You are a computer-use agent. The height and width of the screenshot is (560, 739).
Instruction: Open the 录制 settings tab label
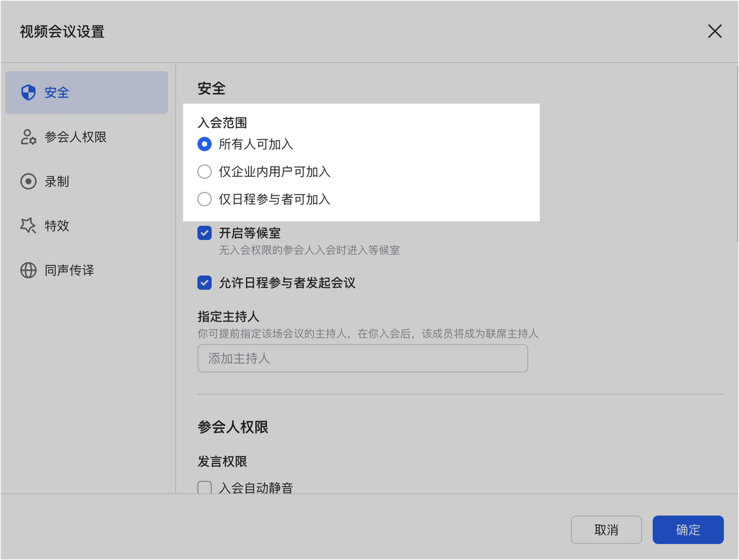(57, 181)
